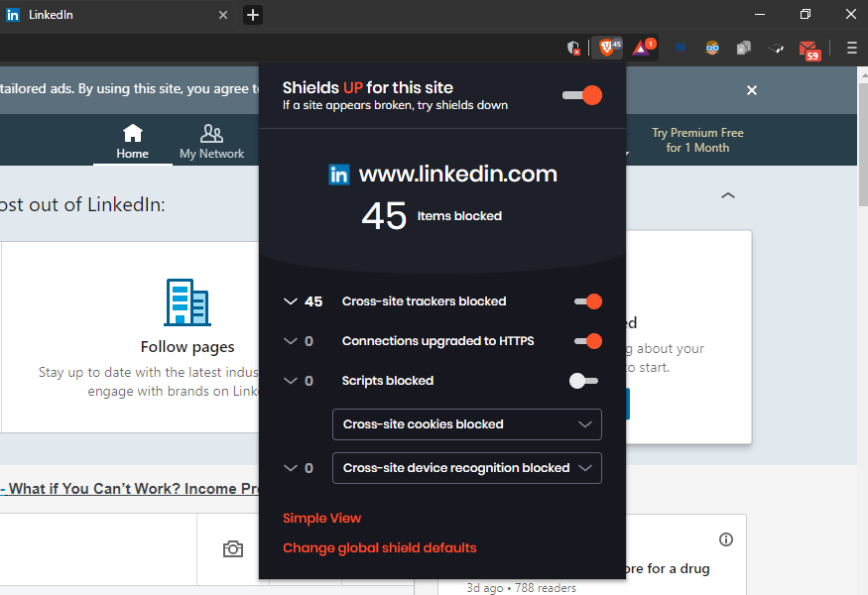Click the LinkedIn Home house icon
The height and width of the screenshot is (595, 868).
click(133, 134)
